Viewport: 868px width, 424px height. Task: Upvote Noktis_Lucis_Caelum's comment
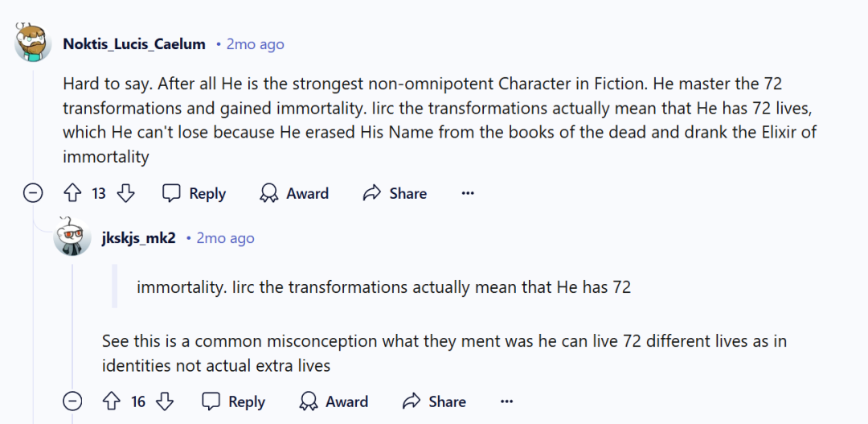click(72, 193)
